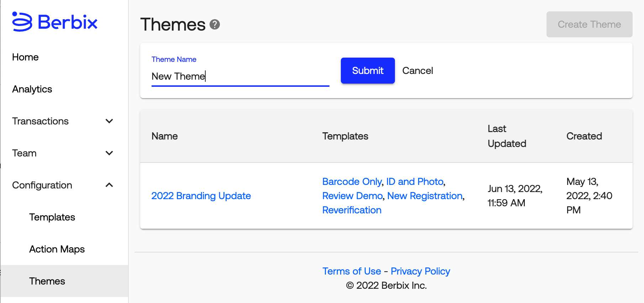Open Analytics from the sidebar

tap(32, 89)
